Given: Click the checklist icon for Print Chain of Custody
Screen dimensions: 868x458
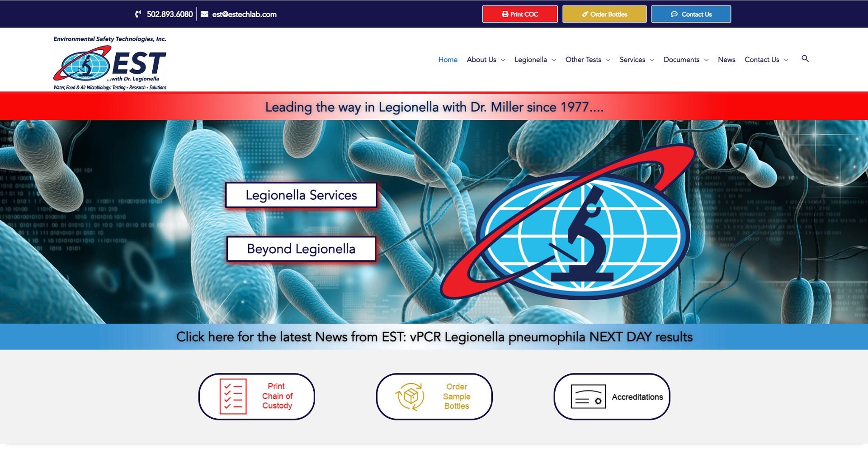Looking at the screenshot, I should (x=233, y=397).
